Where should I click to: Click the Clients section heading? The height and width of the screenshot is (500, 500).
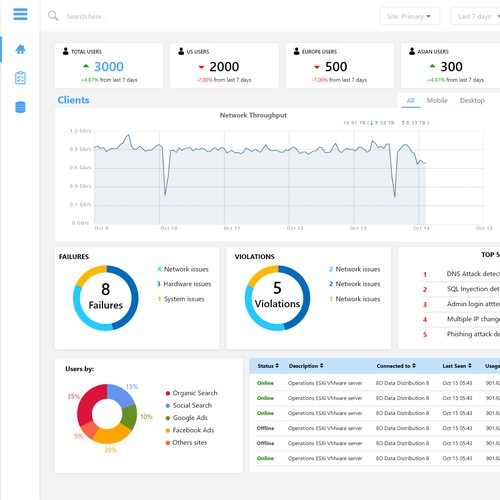pyautogui.click(x=73, y=100)
